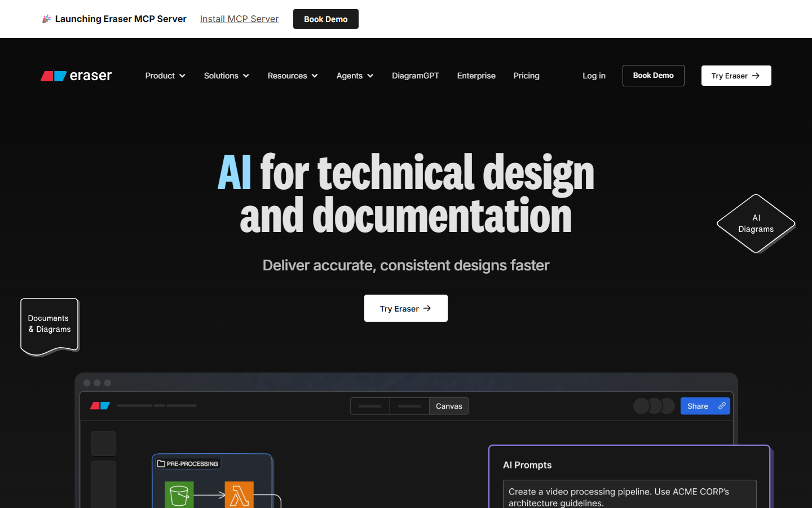The image size is (812, 508).
Task: Click Book Demo in the announcement bar
Action: [326, 19]
